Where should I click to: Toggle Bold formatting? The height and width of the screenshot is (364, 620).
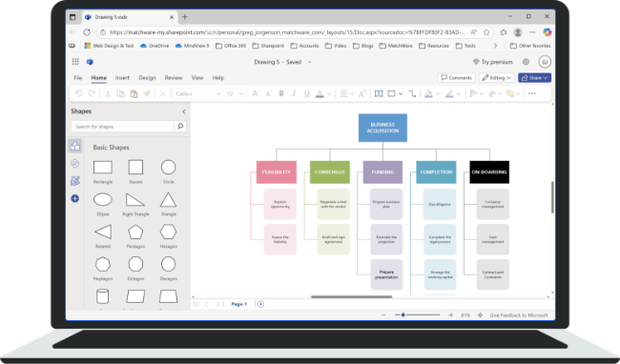pos(281,93)
